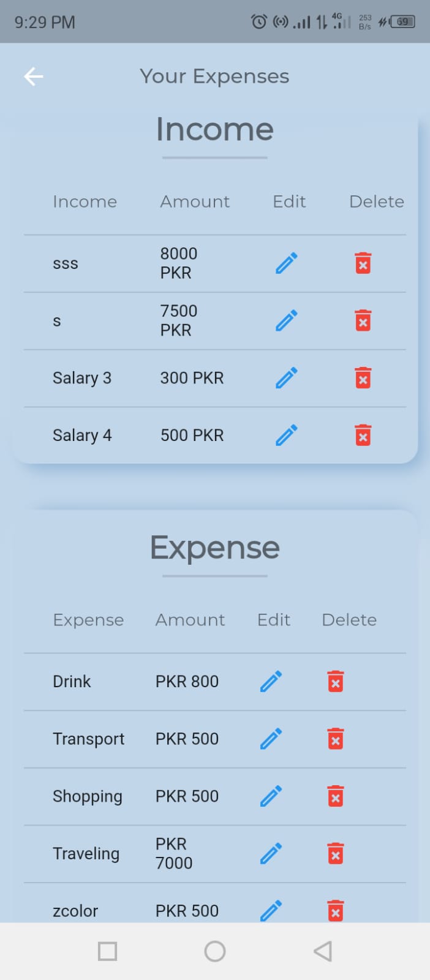Go back using the white arrow
The width and height of the screenshot is (430, 980).
tap(34, 76)
